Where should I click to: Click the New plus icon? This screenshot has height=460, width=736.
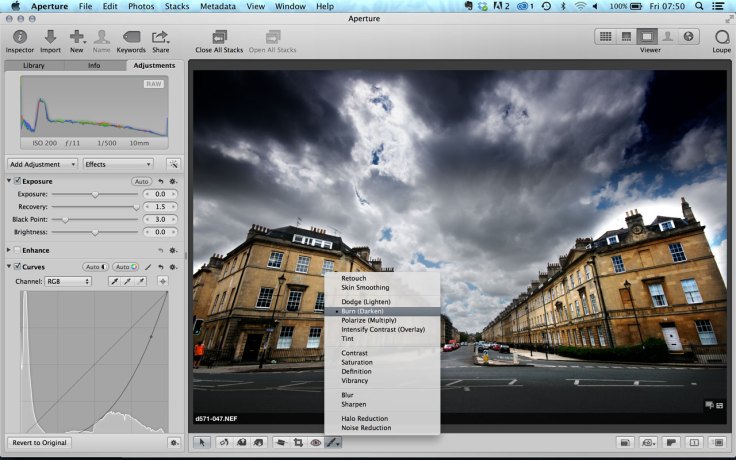point(77,37)
